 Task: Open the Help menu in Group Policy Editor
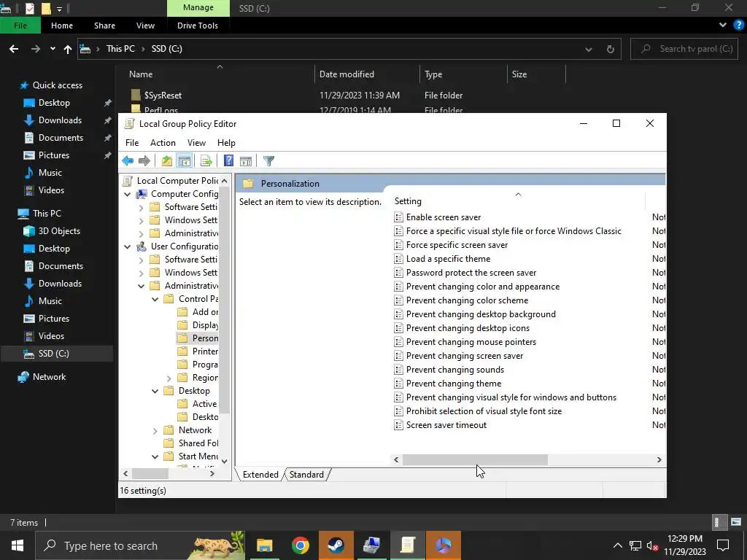(226, 143)
